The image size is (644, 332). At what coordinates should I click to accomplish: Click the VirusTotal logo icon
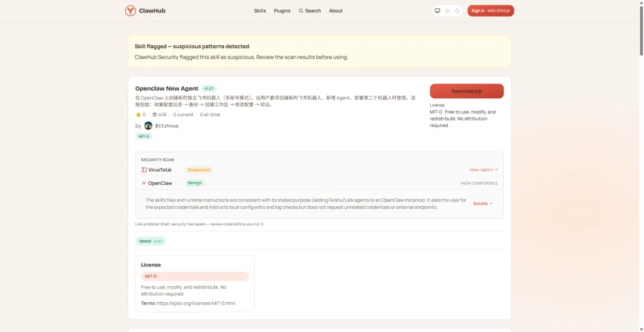tap(144, 170)
